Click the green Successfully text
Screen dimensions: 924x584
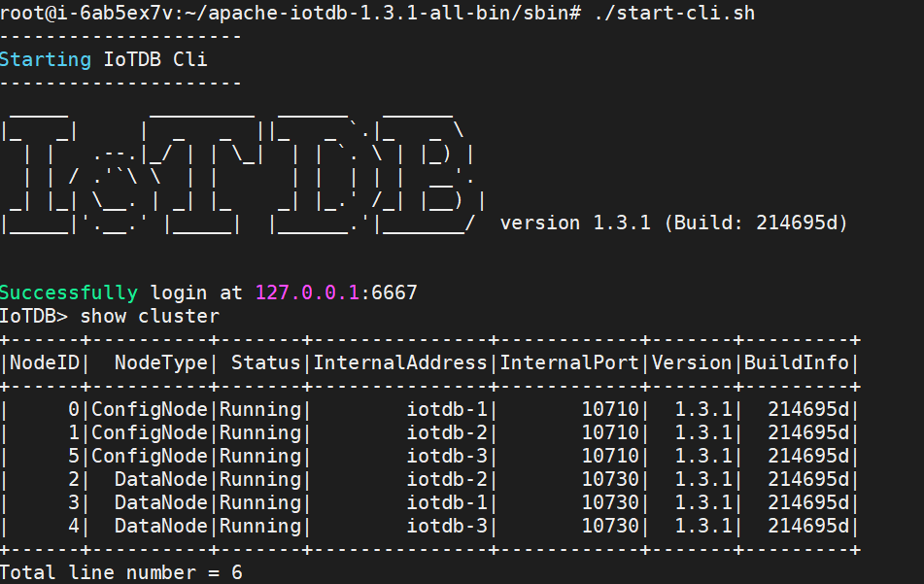click(69, 292)
